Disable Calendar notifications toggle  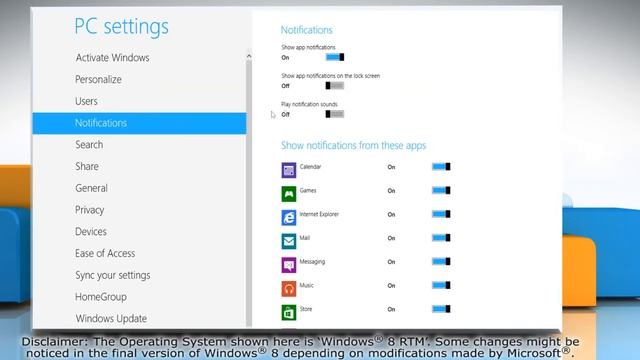click(x=441, y=167)
